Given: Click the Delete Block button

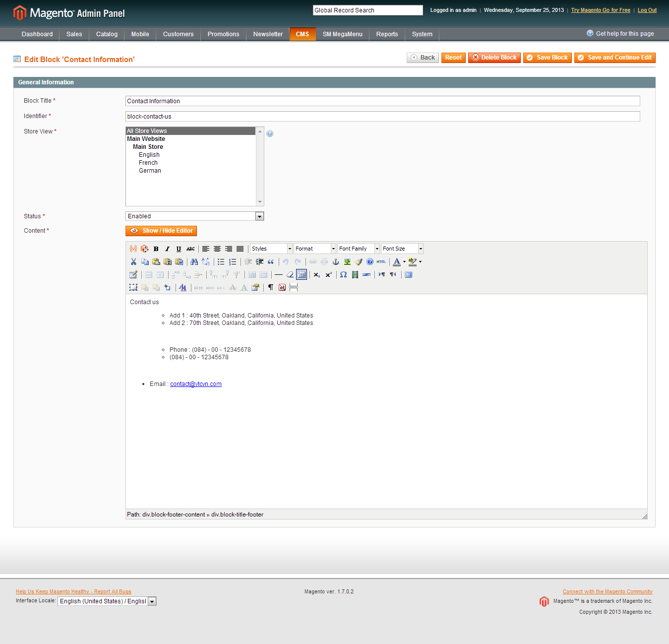Looking at the screenshot, I should coord(494,58).
